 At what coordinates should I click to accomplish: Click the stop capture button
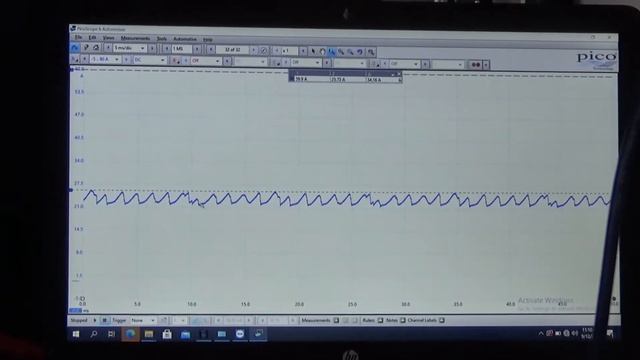click(104, 320)
